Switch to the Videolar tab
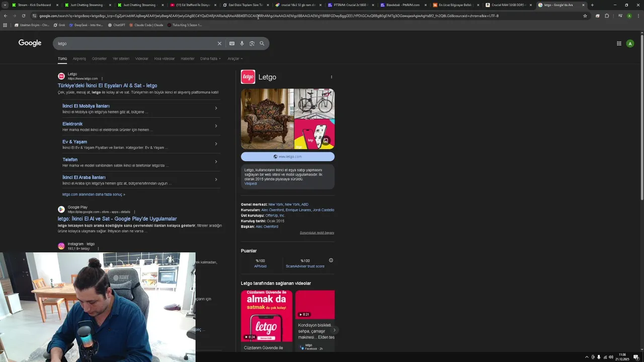Viewport: 644px width, 362px height. 142,59
